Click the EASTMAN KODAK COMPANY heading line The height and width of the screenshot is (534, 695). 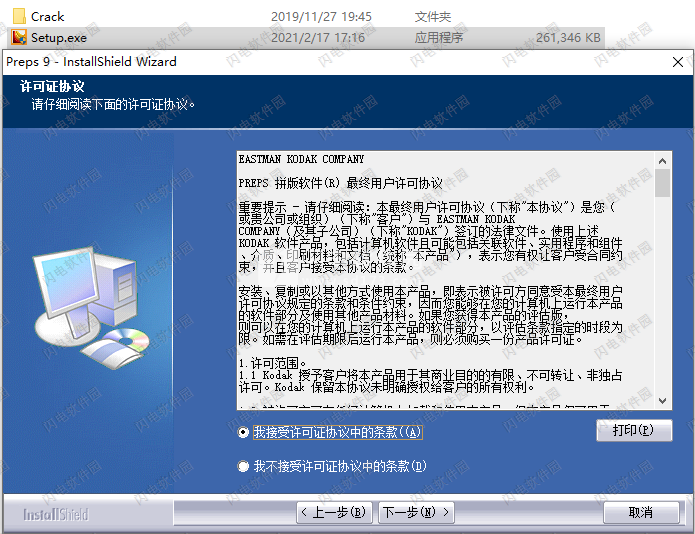point(301,159)
